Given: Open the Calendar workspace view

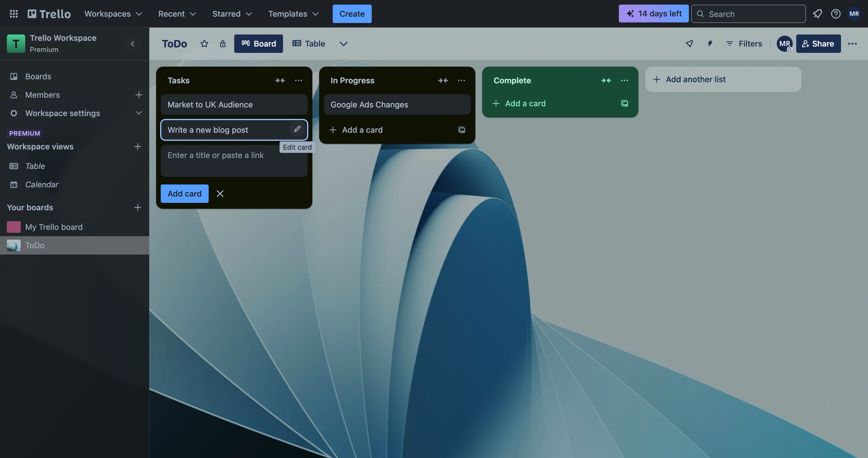Looking at the screenshot, I should pyautogui.click(x=74, y=184).
